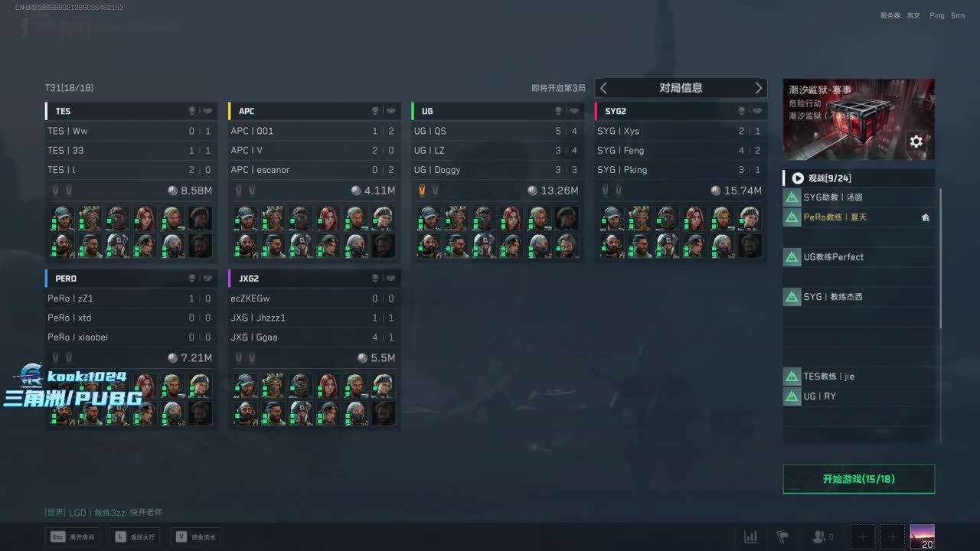The height and width of the screenshot is (551, 980).
Task: Click the first empty plus slot icon
Action: (862, 536)
